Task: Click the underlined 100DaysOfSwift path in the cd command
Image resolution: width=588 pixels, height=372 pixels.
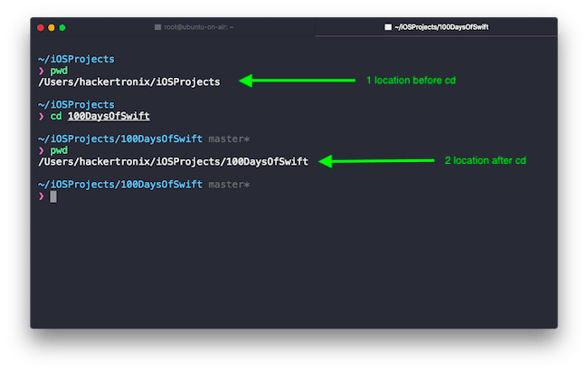Action: pyautogui.click(x=109, y=116)
